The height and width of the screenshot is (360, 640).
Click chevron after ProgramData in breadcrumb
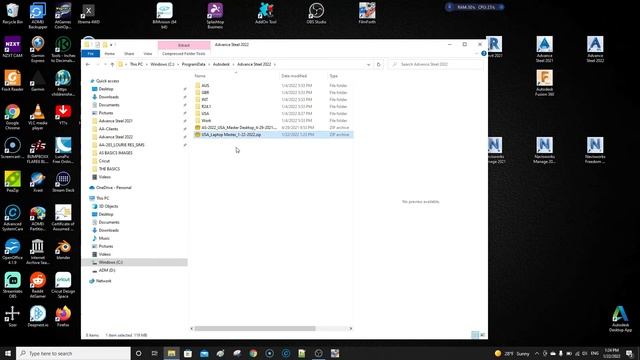coord(209,64)
